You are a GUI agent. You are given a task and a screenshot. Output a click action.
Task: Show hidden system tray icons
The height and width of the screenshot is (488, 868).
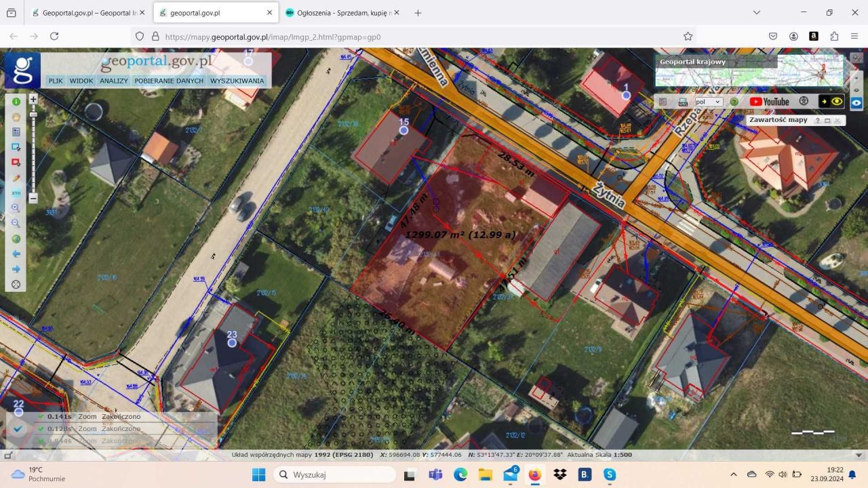pyautogui.click(x=733, y=474)
